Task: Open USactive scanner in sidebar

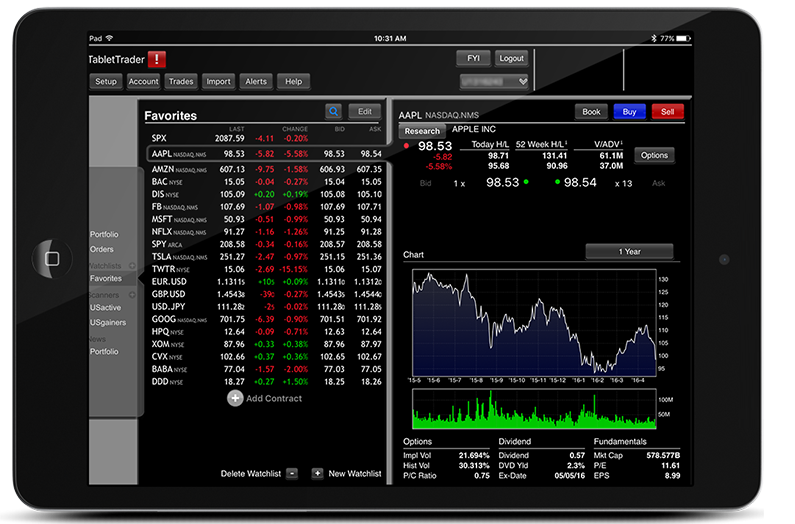Action: point(105,307)
